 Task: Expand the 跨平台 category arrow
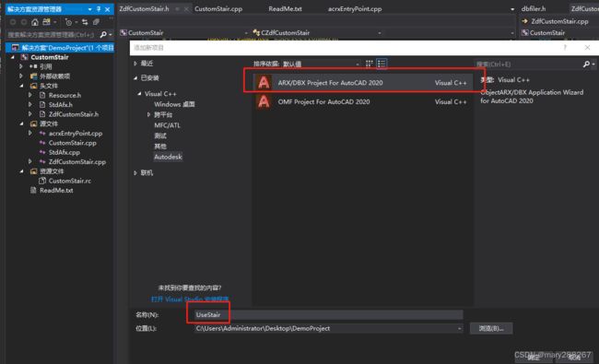pos(148,114)
